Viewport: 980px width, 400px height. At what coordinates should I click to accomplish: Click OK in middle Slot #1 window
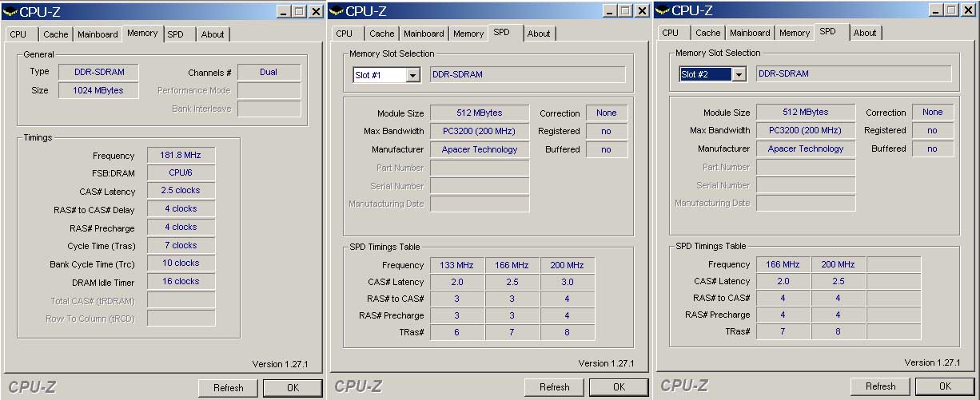click(x=619, y=387)
